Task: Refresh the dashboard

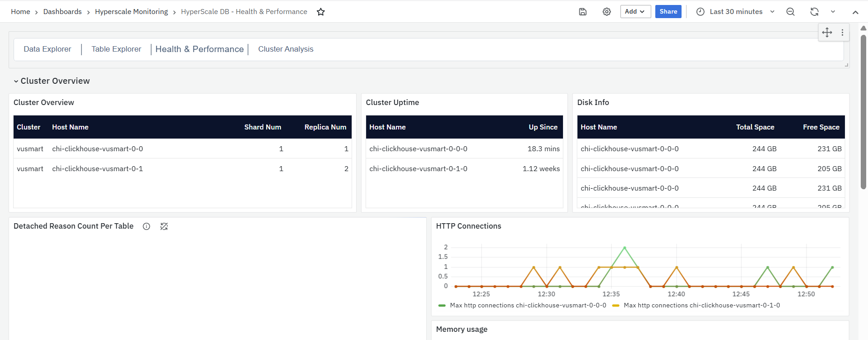Action: [814, 12]
